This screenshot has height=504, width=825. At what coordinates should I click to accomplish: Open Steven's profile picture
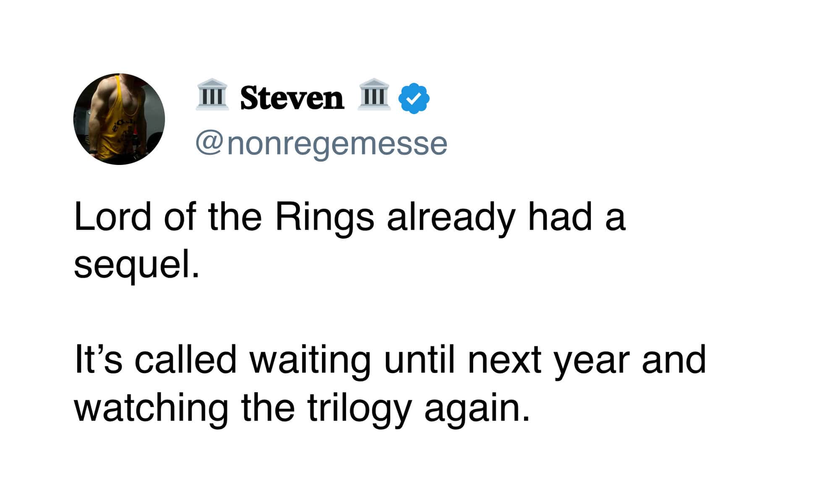[119, 119]
